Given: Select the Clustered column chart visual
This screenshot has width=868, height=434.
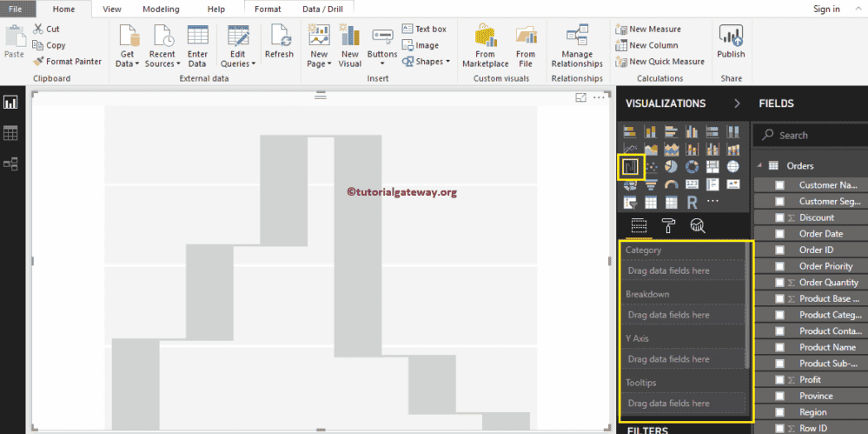Looking at the screenshot, I should pos(692,131).
